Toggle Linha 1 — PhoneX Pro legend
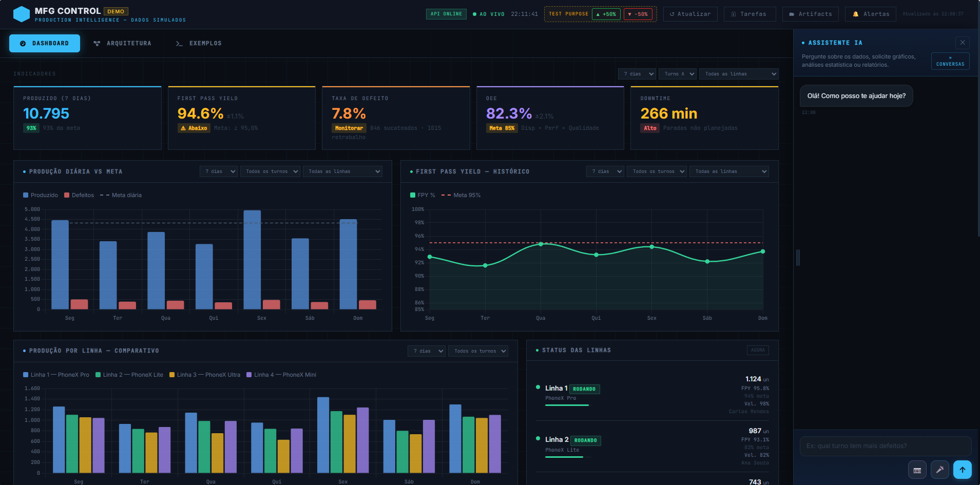The width and height of the screenshot is (980, 485). click(x=56, y=375)
